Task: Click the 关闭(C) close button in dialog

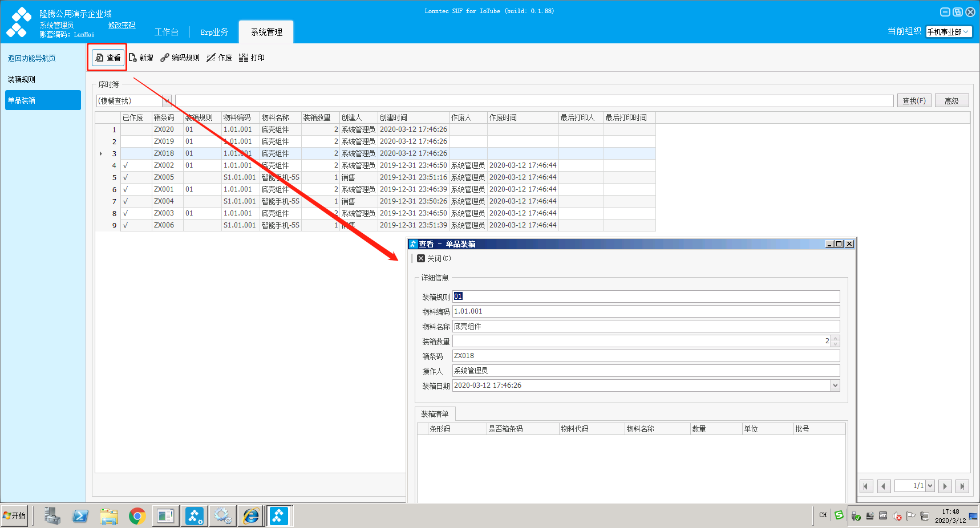Action: (434, 258)
